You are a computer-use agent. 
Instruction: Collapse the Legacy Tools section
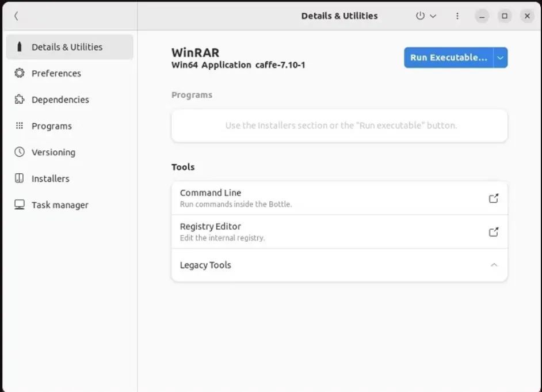point(494,265)
